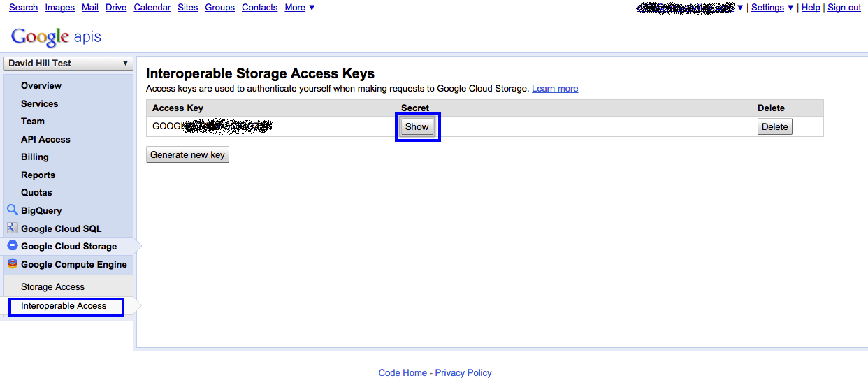Image resolution: width=868 pixels, height=385 pixels.
Task: Click the Google Cloud Storage icon
Action: click(12, 246)
